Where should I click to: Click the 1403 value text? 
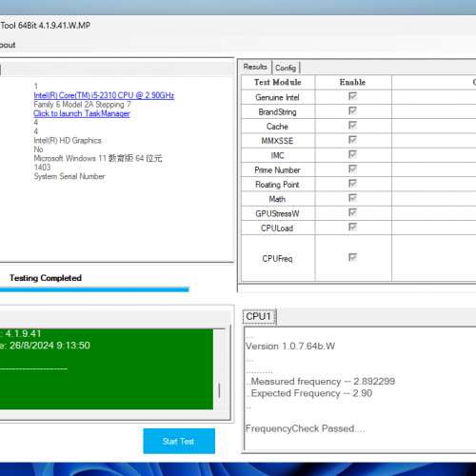coord(42,168)
